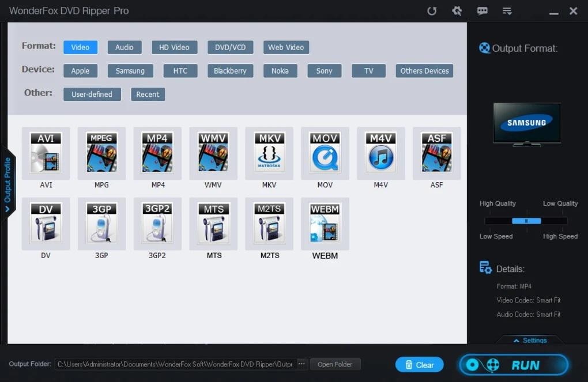Open the title bar menu list icon
Screen dimensions: 588x382
click(x=507, y=11)
